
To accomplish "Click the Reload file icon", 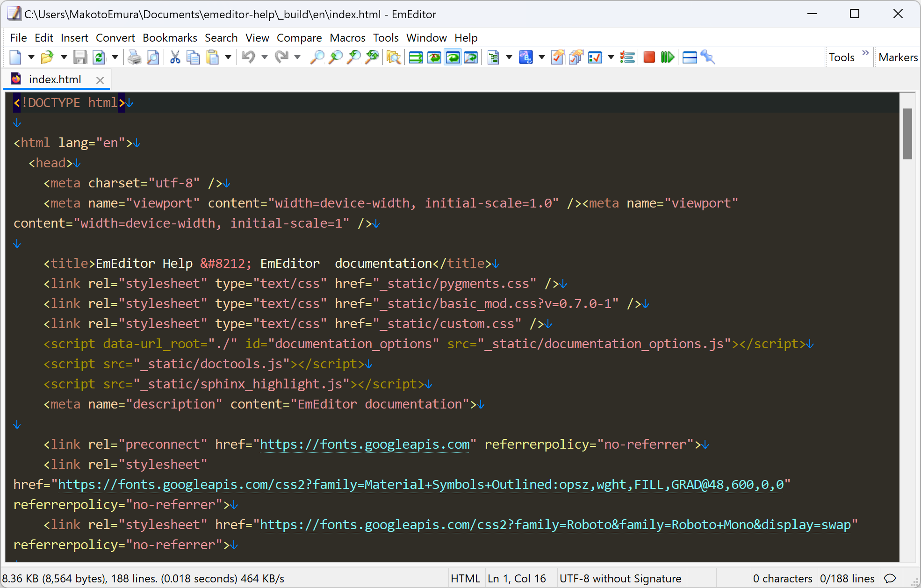I will point(99,57).
